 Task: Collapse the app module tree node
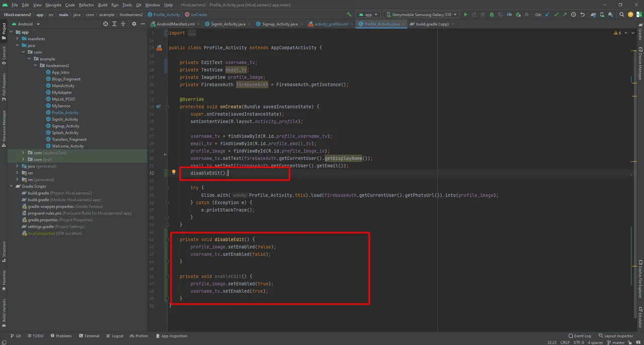[12, 32]
